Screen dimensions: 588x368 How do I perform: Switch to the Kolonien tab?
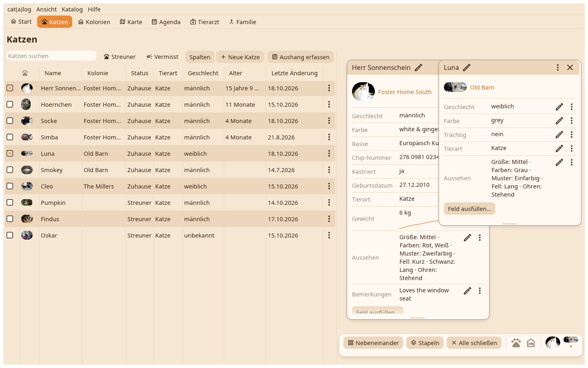tap(94, 22)
